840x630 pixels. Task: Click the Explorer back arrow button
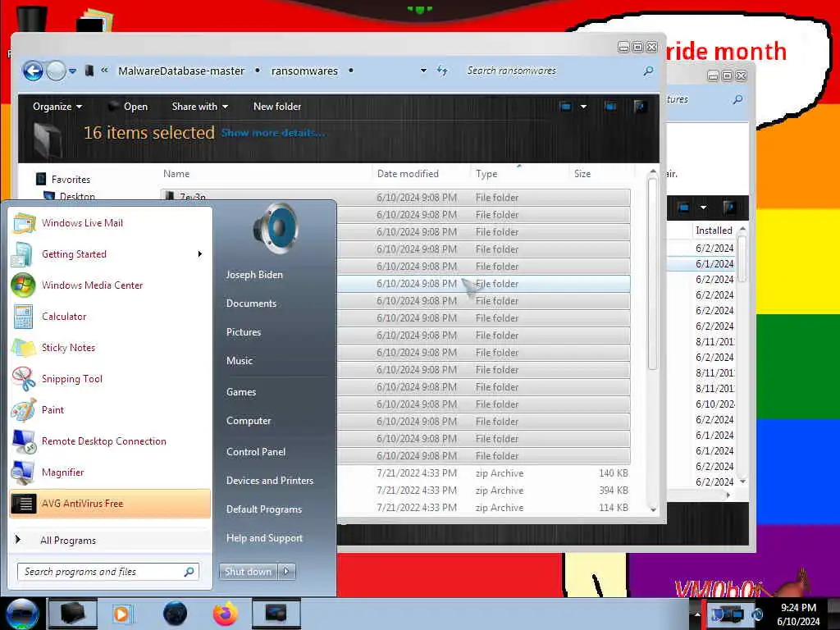coord(33,71)
